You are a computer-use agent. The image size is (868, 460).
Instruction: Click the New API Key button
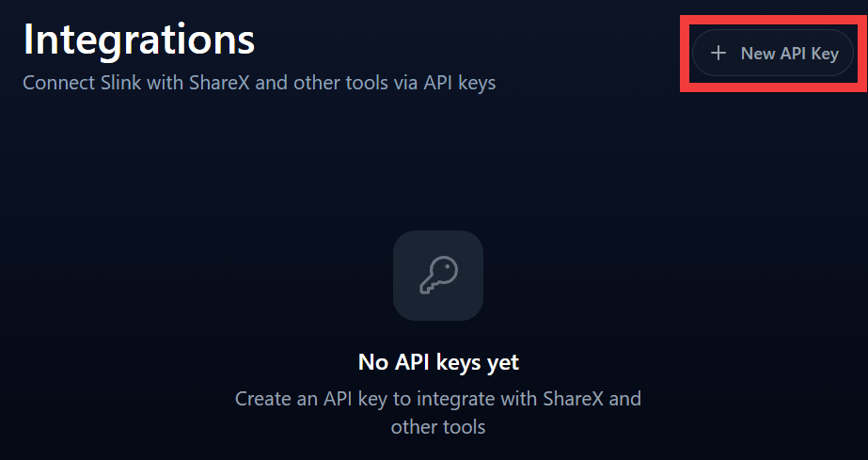pos(772,54)
